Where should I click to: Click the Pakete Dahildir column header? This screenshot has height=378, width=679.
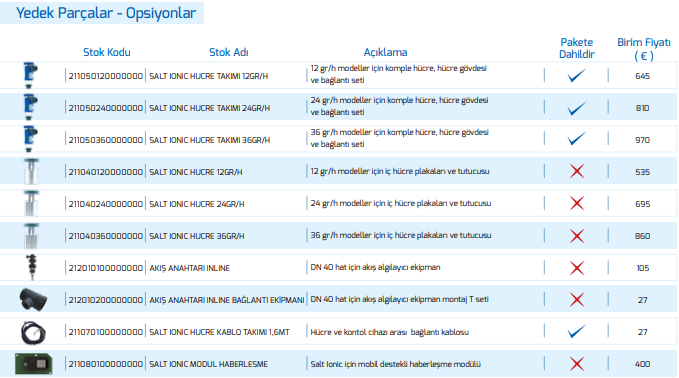(577, 48)
